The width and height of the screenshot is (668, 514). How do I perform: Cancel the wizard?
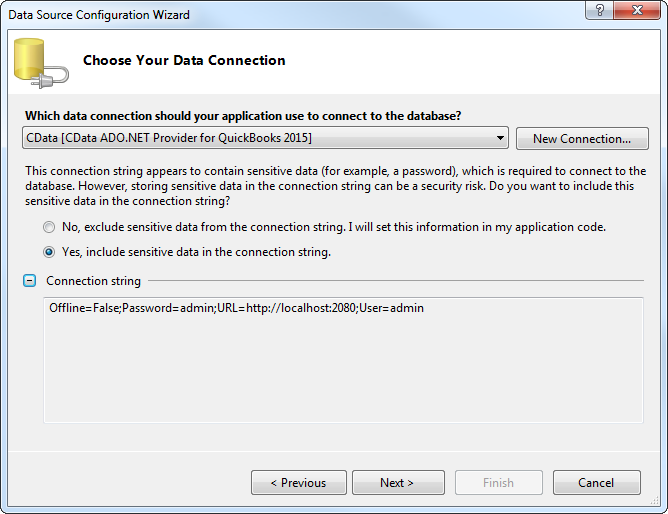click(x=596, y=483)
